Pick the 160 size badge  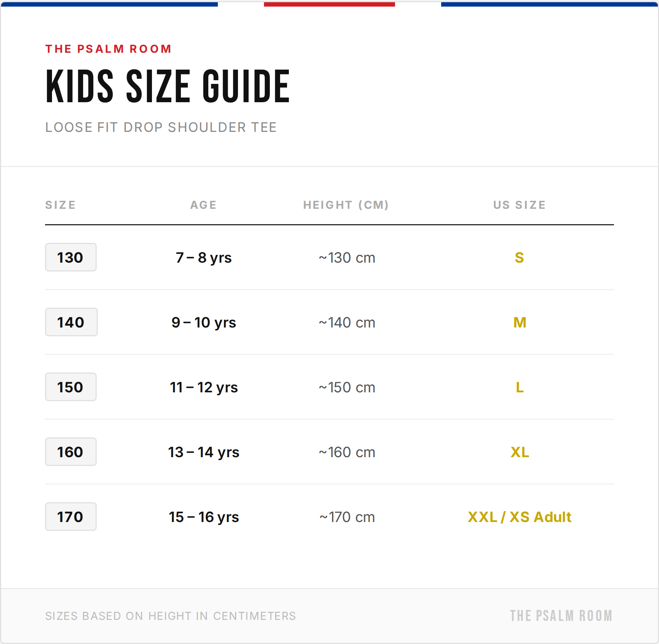pyautogui.click(x=71, y=452)
